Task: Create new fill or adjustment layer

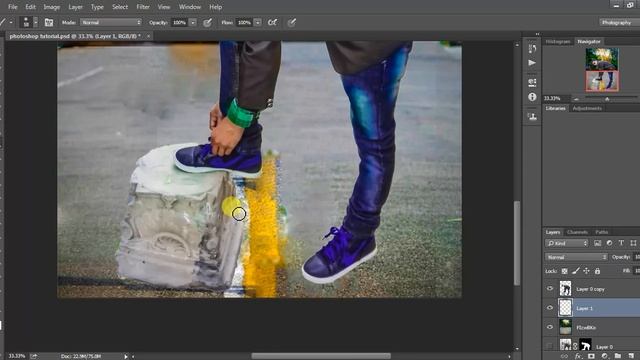Action: coord(604,356)
